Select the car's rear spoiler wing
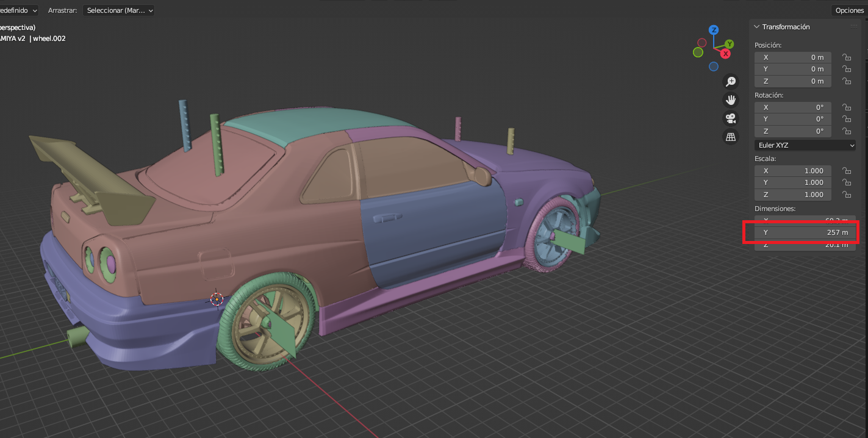 (x=91, y=177)
